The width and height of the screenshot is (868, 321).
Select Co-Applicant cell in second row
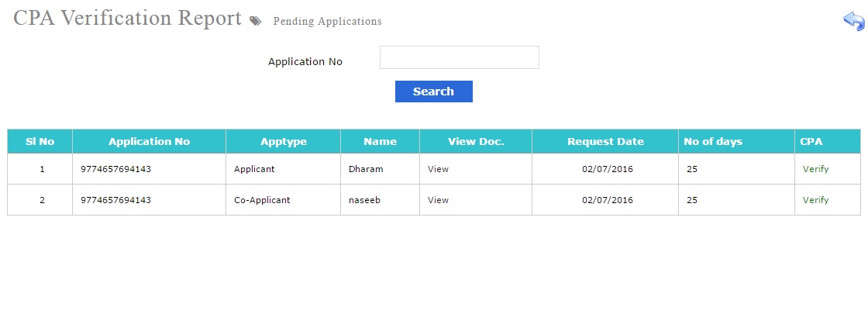click(262, 200)
